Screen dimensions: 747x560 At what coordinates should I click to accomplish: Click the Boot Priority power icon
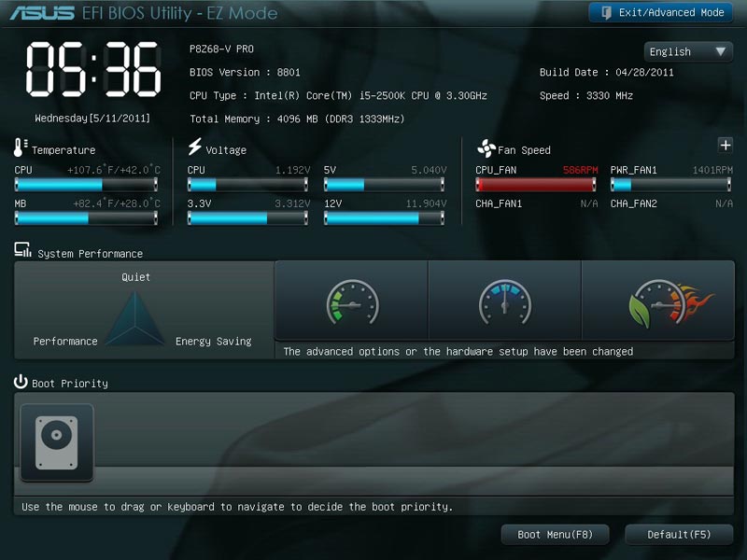[x=21, y=382]
